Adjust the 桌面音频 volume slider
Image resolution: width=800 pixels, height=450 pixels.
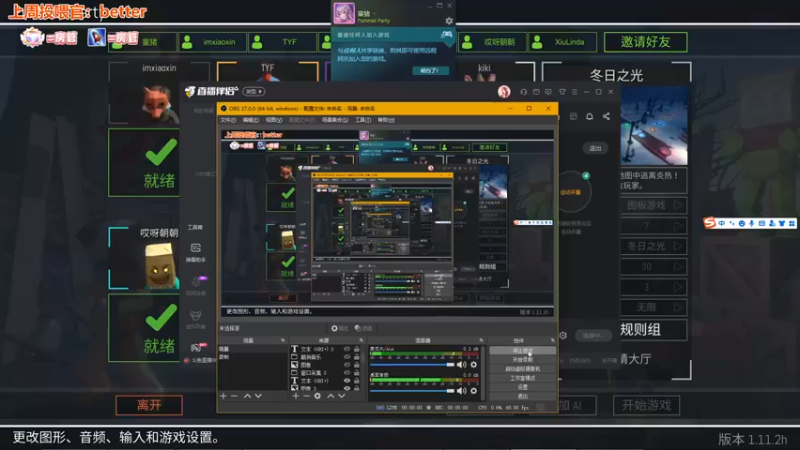[412, 391]
